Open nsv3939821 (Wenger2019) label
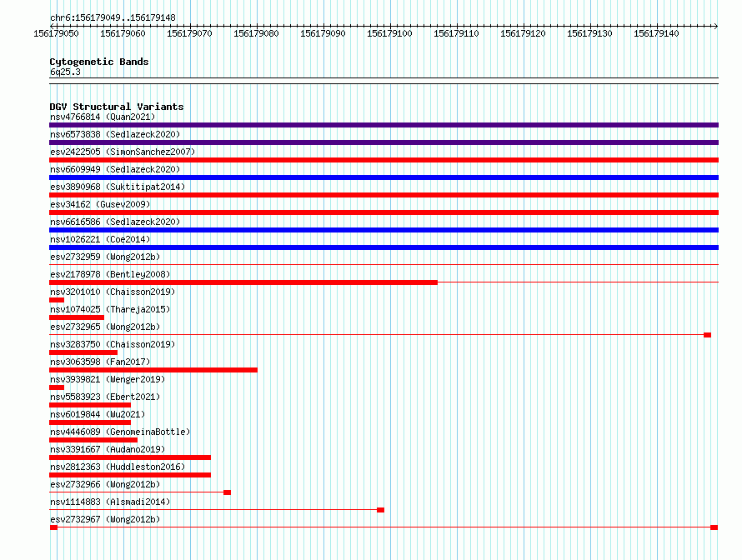 click(x=108, y=379)
